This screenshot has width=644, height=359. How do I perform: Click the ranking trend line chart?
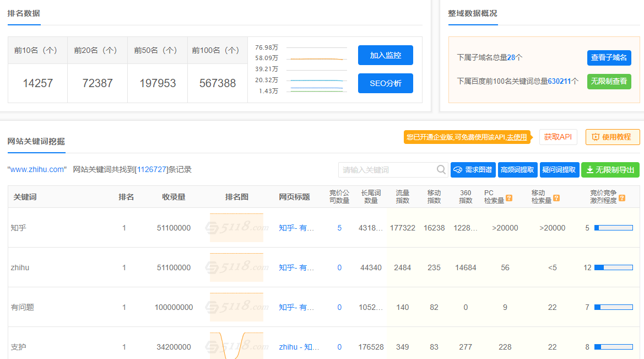click(317, 69)
